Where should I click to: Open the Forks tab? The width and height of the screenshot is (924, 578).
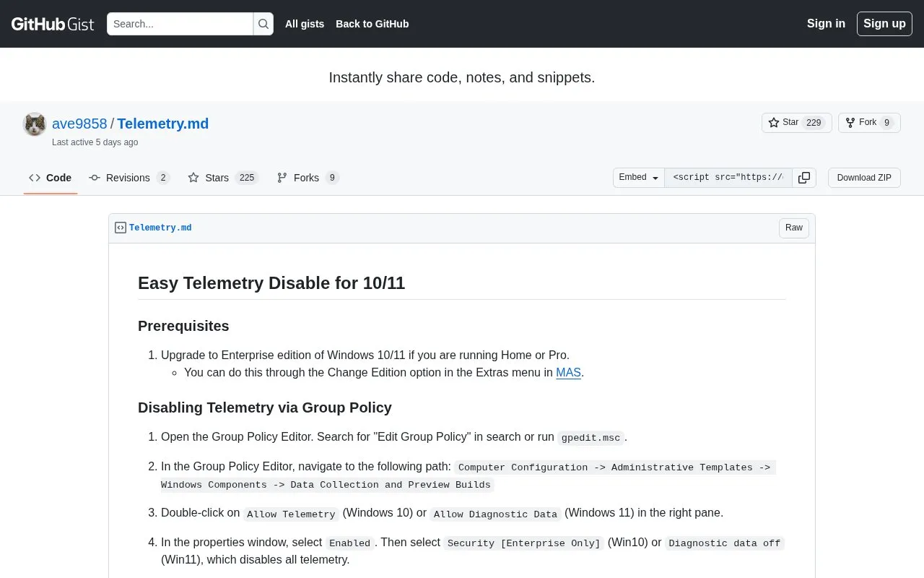point(308,178)
